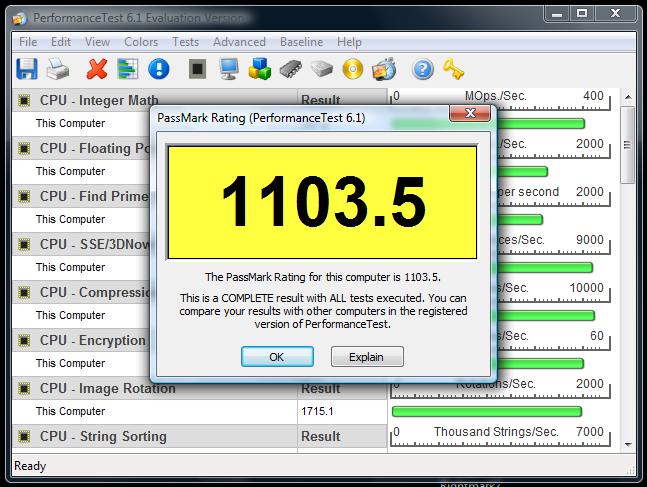Click the green bar chart results icon

(x=128, y=69)
